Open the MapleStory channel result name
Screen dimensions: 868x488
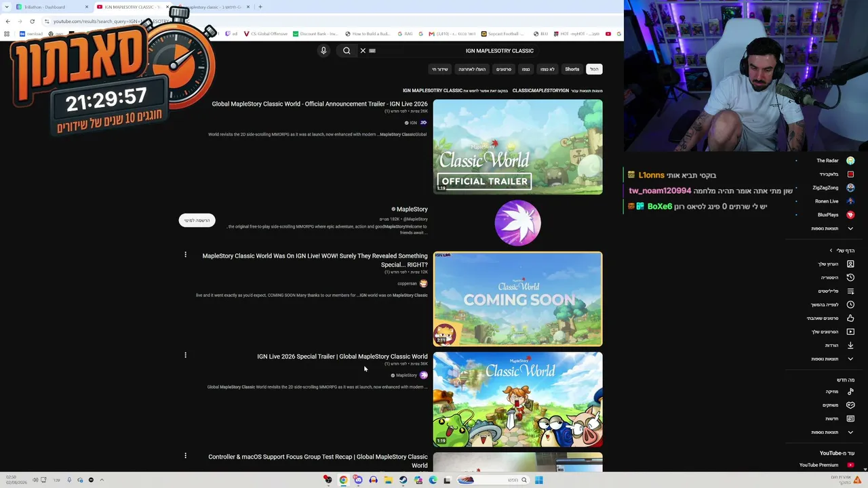point(412,209)
